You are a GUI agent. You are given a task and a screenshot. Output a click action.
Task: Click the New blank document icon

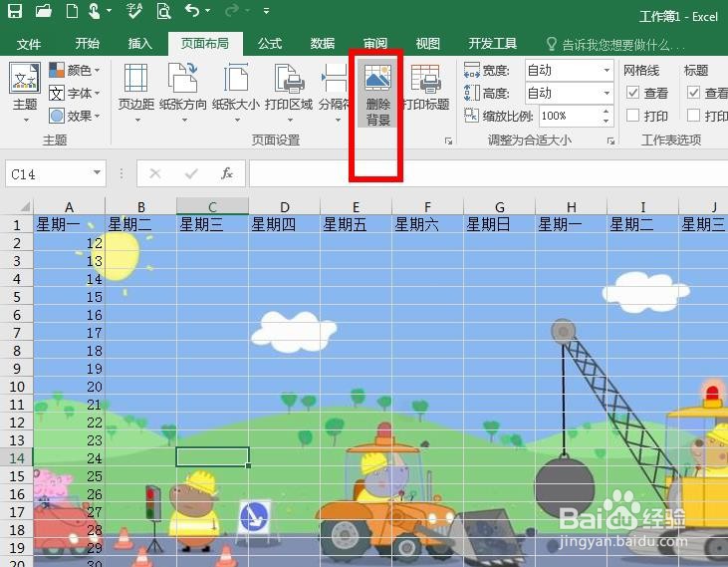[72, 10]
